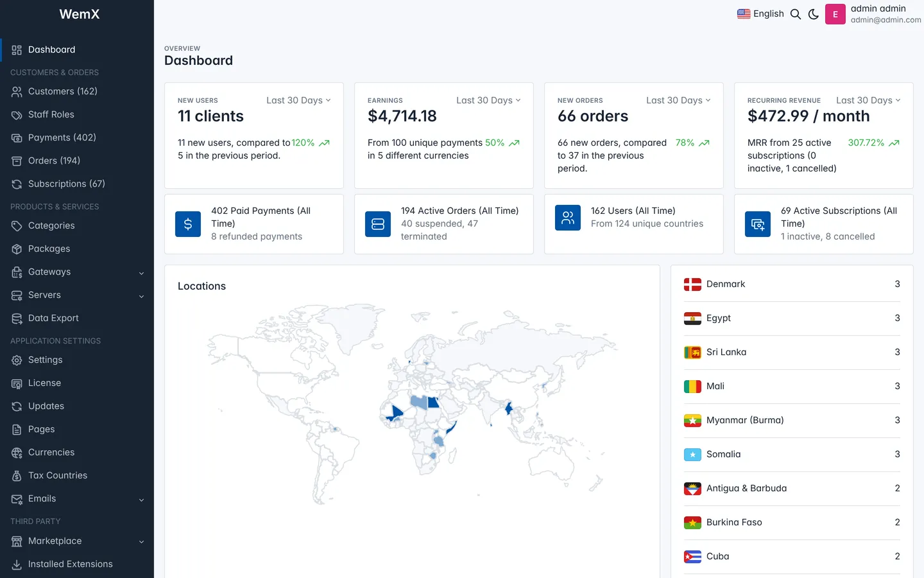
Task: Expand the Gateways submenu chevron
Action: point(141,273)
